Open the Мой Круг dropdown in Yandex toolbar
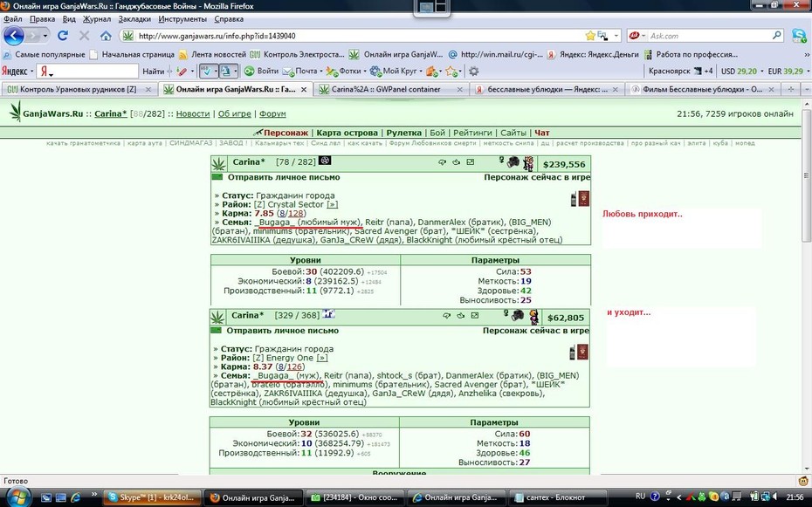 point(421,71)
